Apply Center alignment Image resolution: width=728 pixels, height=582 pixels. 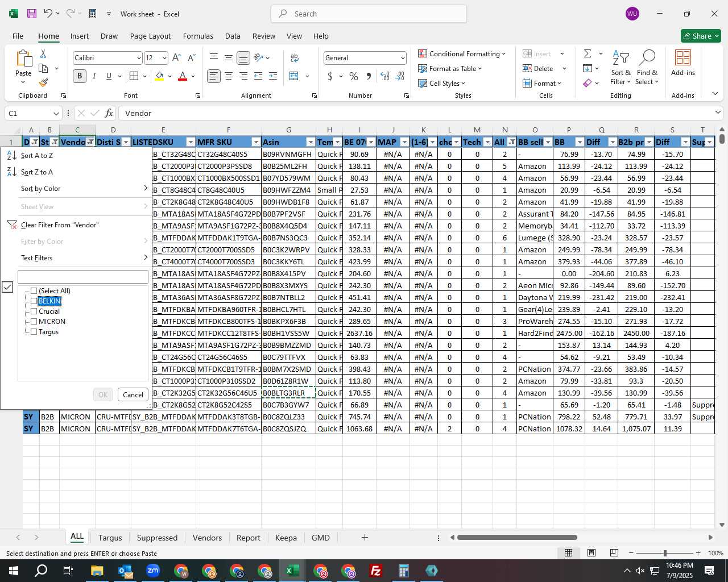tap(229, 76)
